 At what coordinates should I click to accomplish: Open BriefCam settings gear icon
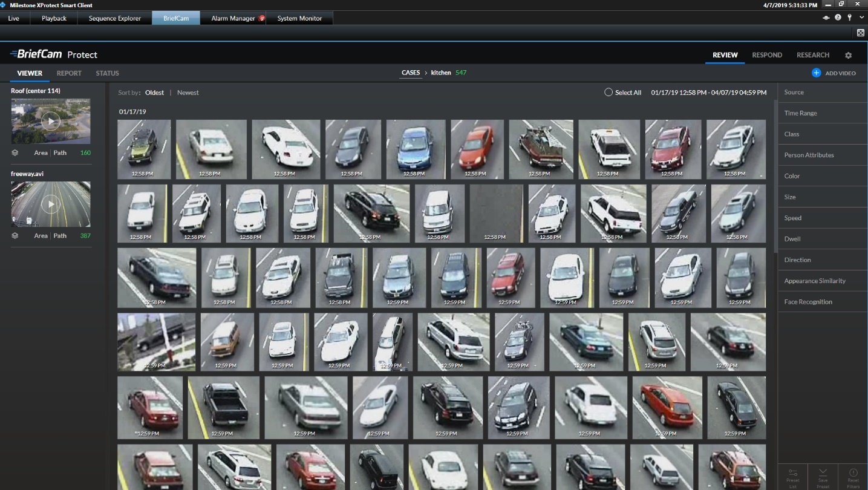tap(848, 55)
